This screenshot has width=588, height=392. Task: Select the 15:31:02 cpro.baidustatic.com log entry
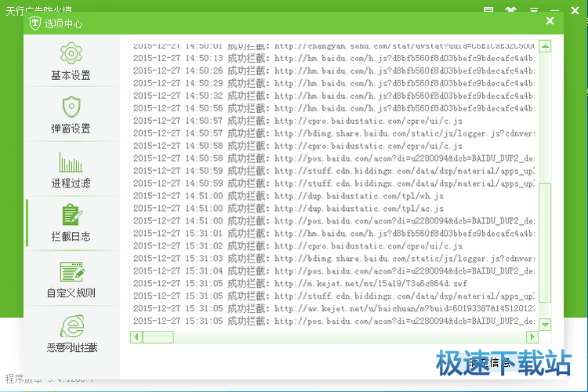[x=298, y=246]
